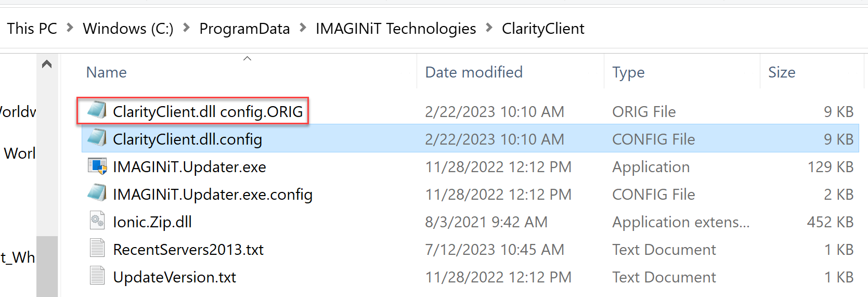Jump to This PC breadcrumb
Screen dimensions: 868x297
[32, 29]
